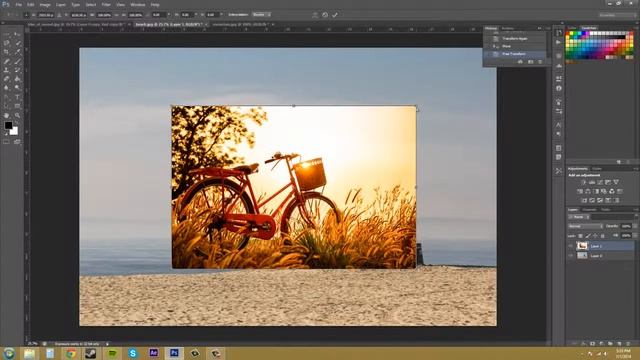This screenshot has height=360, width=640.
Task: Select the Zoom tool in toolbox
Action: (x=17, y=115)
